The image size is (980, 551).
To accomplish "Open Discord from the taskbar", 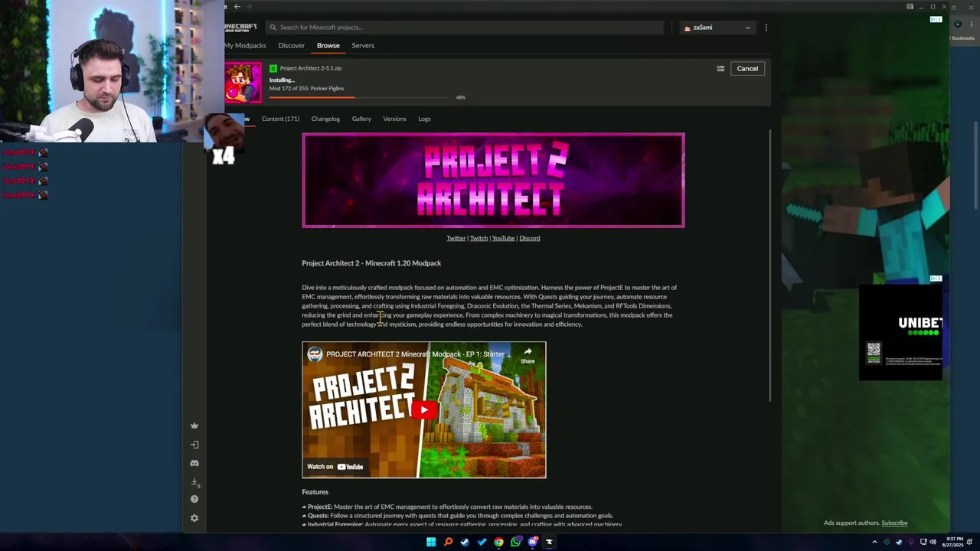I will click(532, 542).
